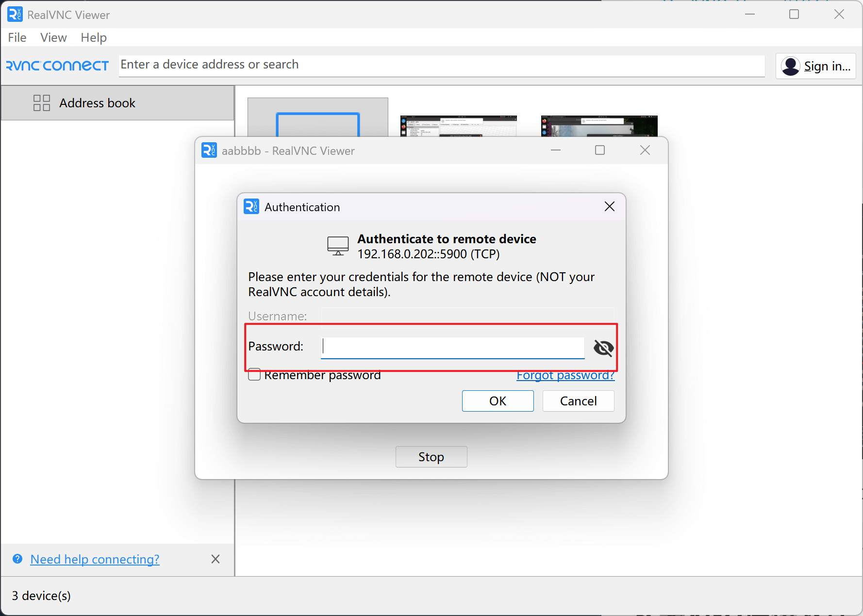Open the View menu
The image size is (863, 616).
53,37
